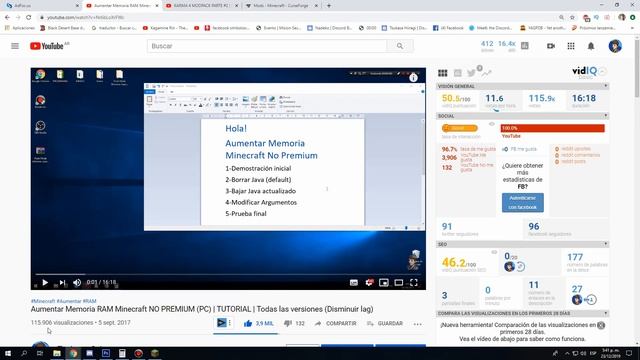
Task: Toggle subtitles on the player
Action: [x=353, y=282]
